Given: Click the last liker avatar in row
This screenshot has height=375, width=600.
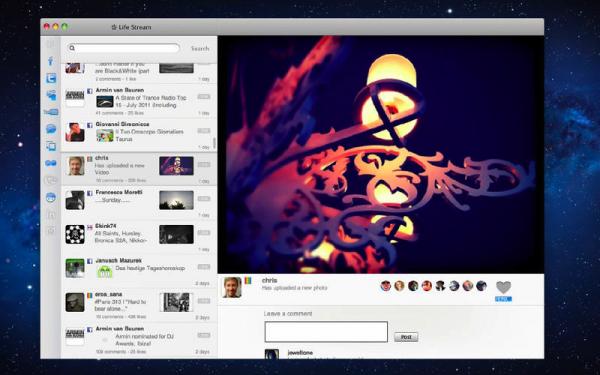Looking at the screenshot, I should click(481, 285).
